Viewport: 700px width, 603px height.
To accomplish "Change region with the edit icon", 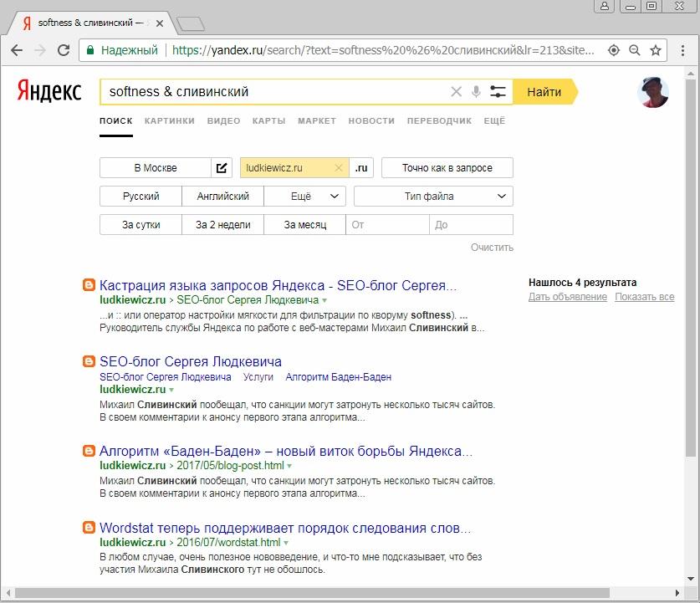I will click(222, 168).
